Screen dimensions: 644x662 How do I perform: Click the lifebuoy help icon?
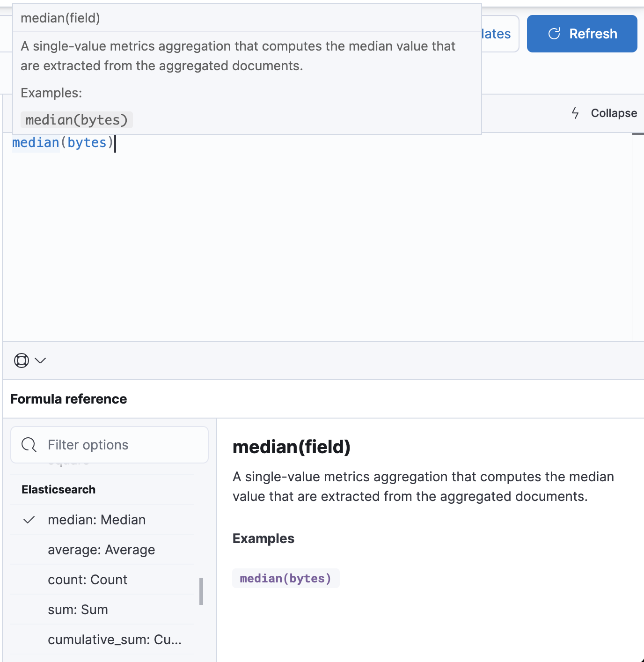point(22,360)
